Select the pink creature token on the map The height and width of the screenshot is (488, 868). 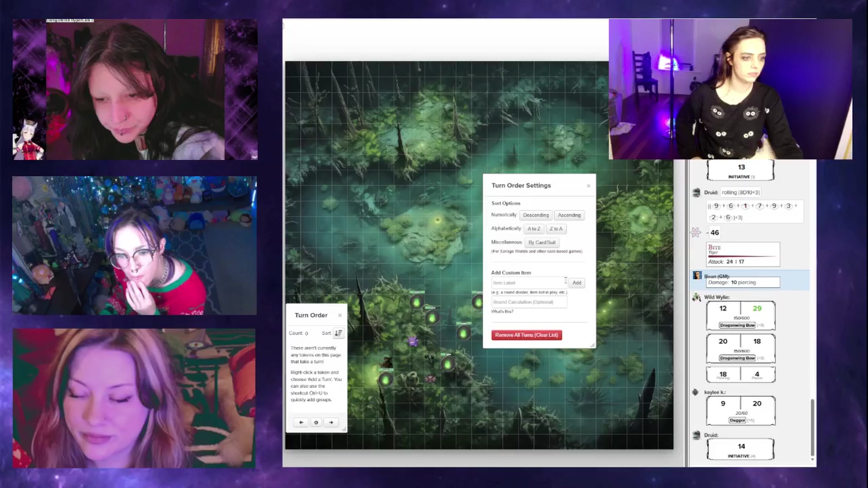click(x=430, y=379)
